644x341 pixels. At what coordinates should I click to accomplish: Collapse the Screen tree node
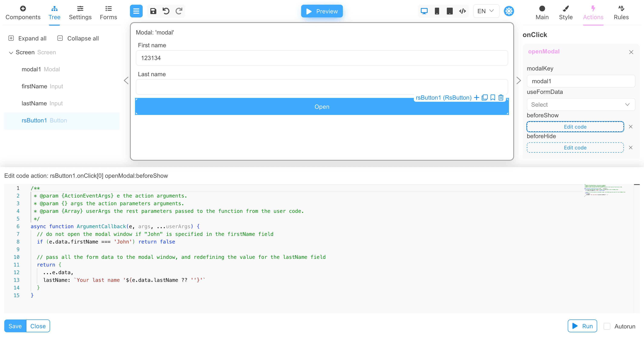pos(11,52)
